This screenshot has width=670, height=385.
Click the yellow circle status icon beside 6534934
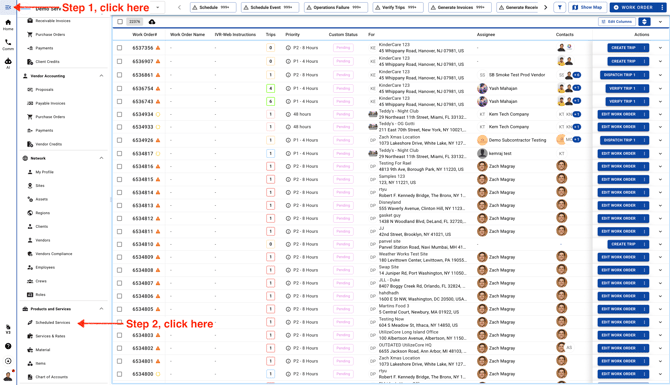pyautogui.click(x=158, y=115)
